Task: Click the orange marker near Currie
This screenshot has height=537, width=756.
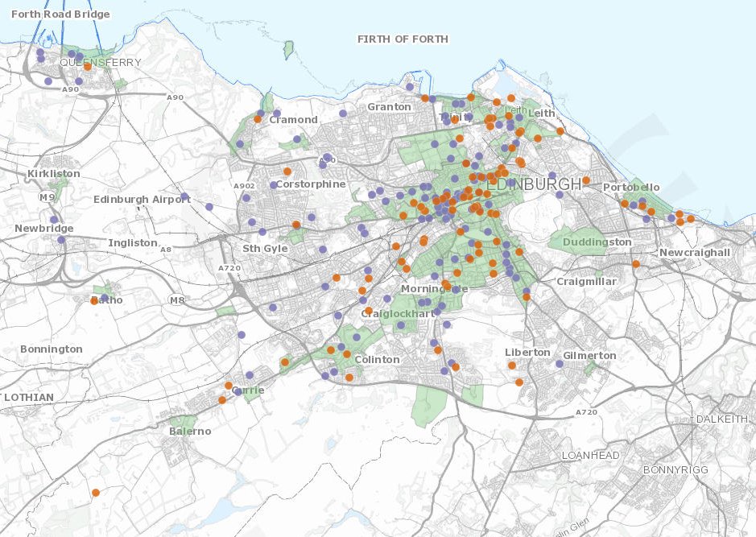Action: 229,386
